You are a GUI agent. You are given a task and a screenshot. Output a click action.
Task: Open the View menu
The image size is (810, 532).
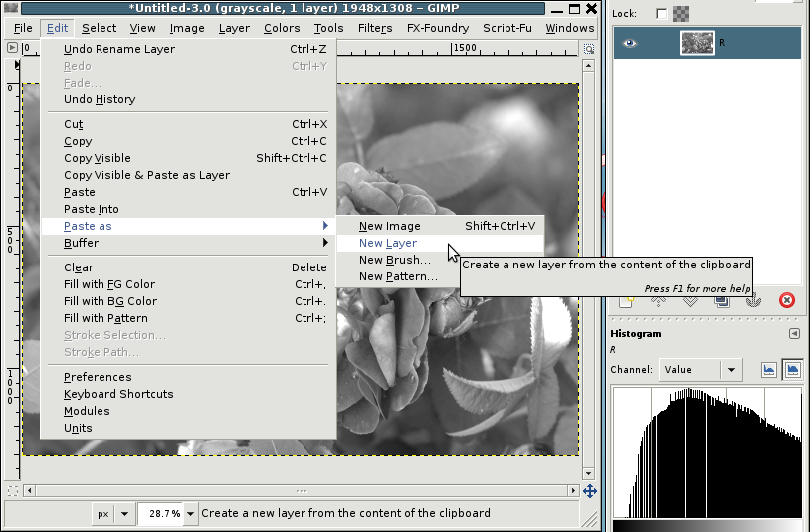point(142,28)
